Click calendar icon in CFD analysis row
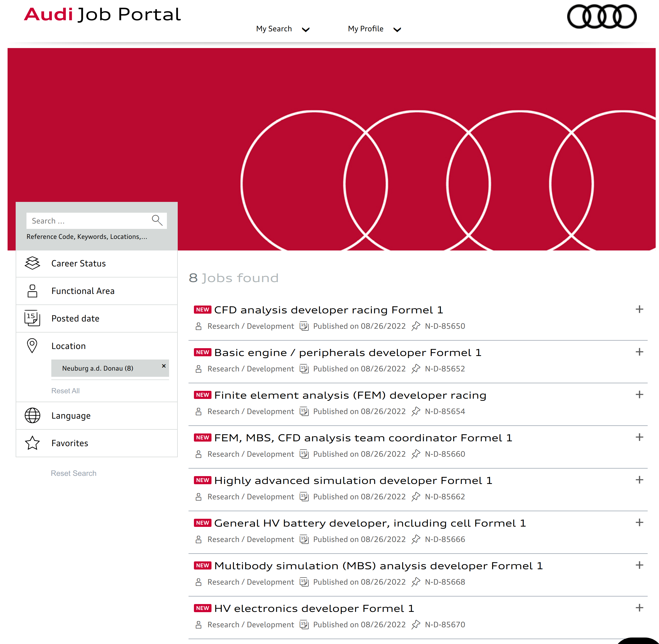 pyautogui.click(x=304, y=326)
